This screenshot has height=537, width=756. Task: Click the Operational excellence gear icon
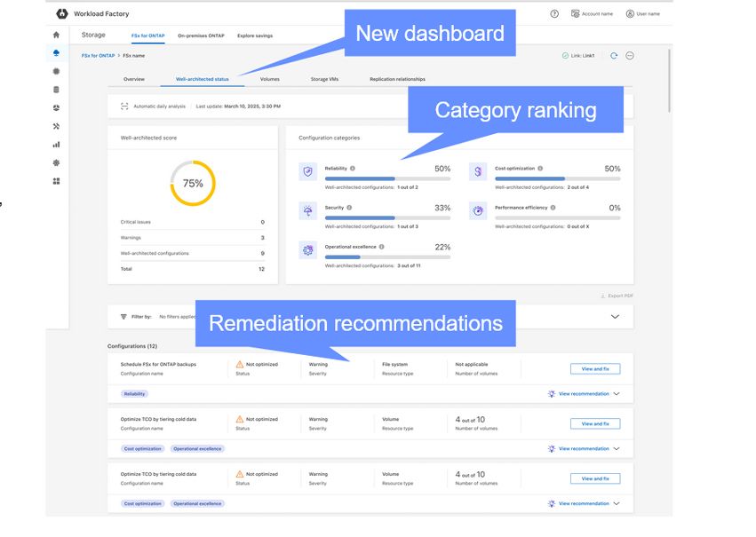coord(307,250)
